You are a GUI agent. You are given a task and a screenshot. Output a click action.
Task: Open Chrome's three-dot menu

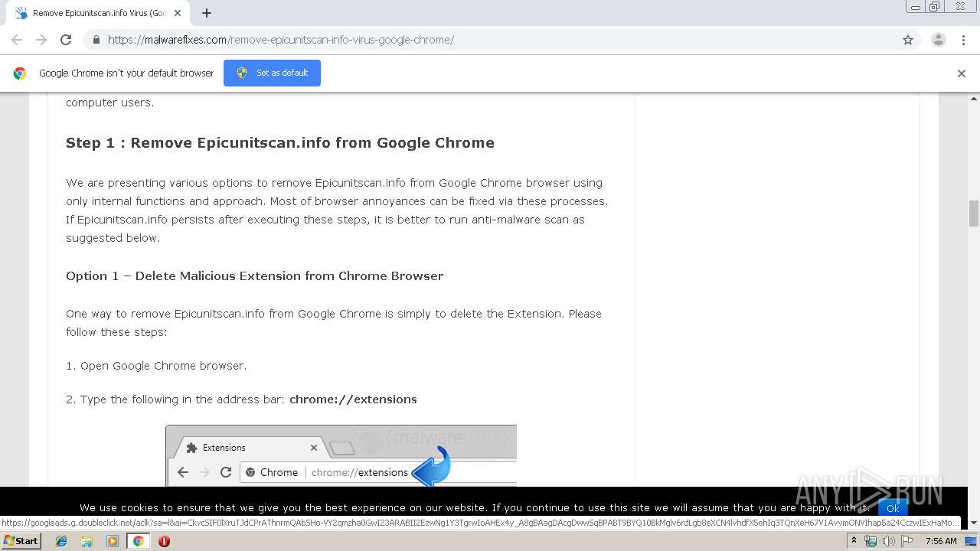tap(963, 40)
